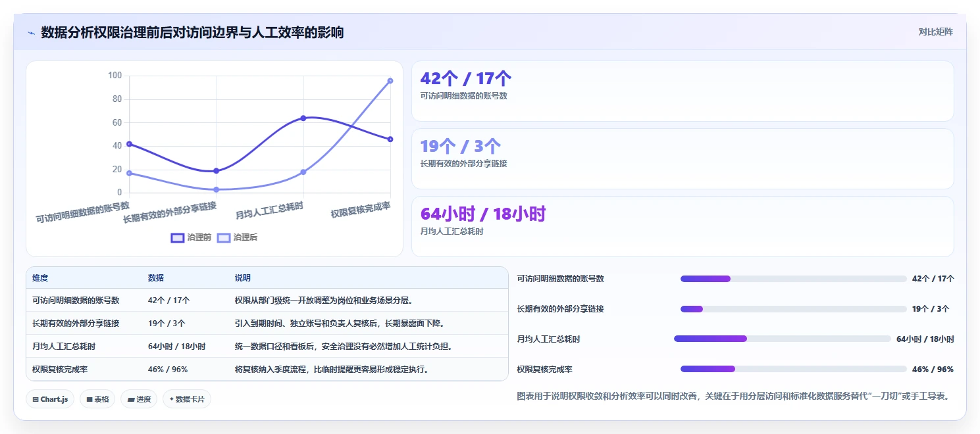Click the 19个 / 3个 table cell
The height and width of the screenshot is (434, 980).
coord(167,323)
